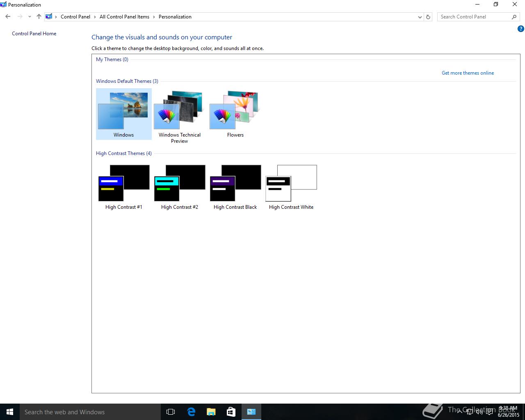Open the recent locations dropdown arrow

30,17
